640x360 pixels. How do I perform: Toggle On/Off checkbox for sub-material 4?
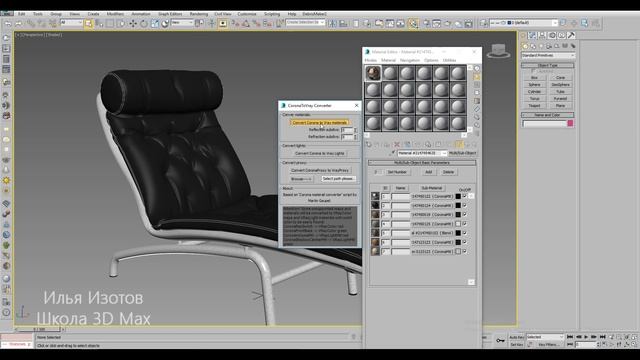(x=464, y=224)
